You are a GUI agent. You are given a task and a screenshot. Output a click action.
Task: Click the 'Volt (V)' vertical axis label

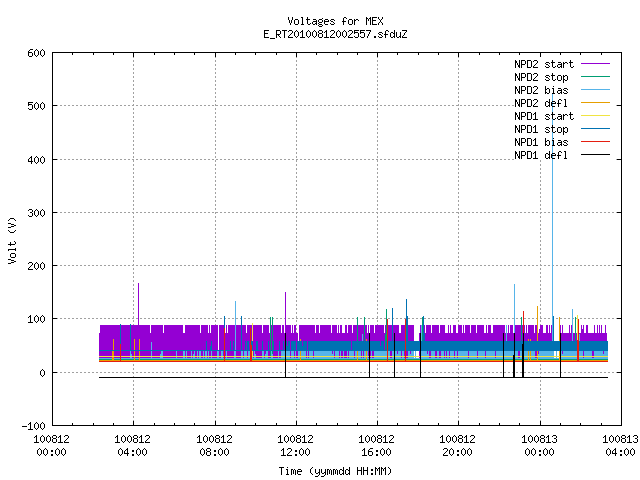(x=12, y=240)
